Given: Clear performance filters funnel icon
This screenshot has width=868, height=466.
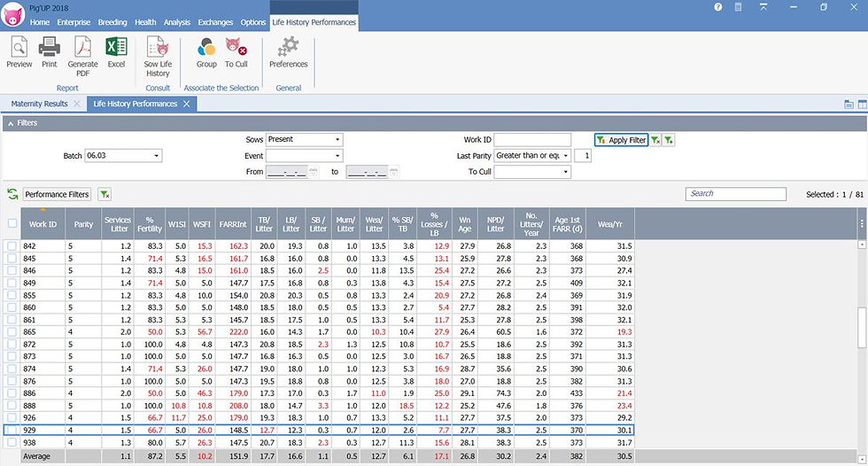Looking at the screenshot, I should [x=105, y=194].
